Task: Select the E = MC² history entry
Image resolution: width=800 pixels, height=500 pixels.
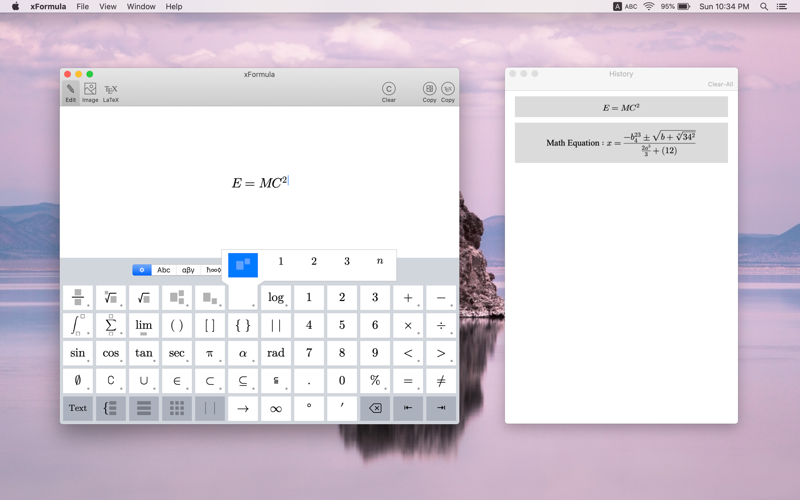Action: 621,108
